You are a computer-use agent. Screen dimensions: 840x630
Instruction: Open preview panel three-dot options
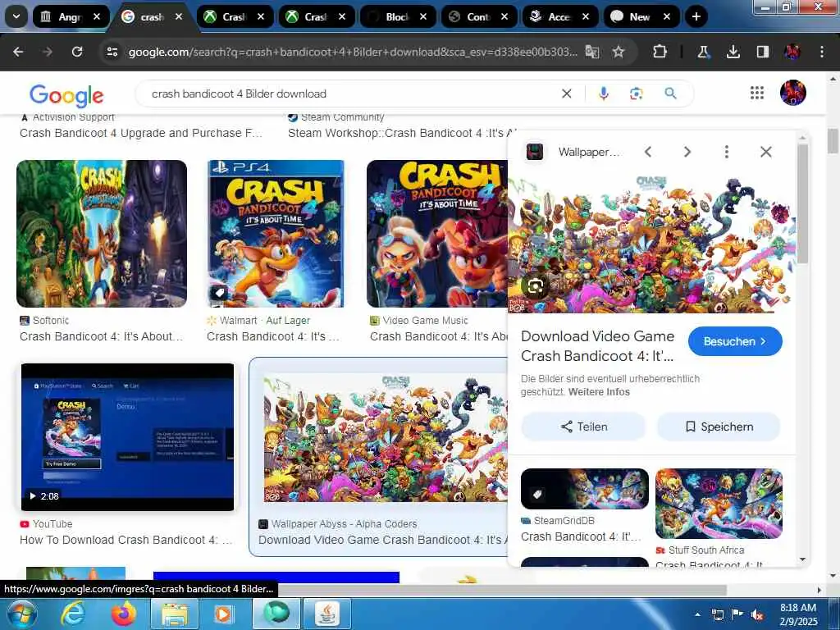click(x=727, y=152)
